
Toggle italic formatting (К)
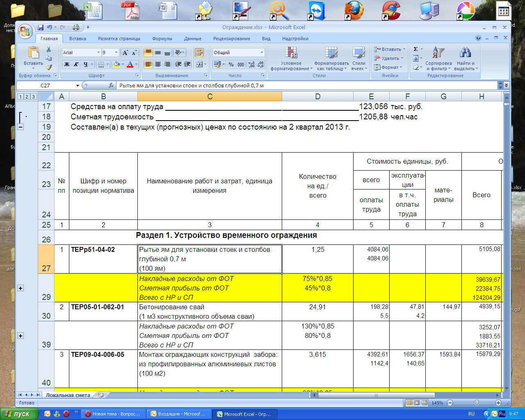[76, 64]
